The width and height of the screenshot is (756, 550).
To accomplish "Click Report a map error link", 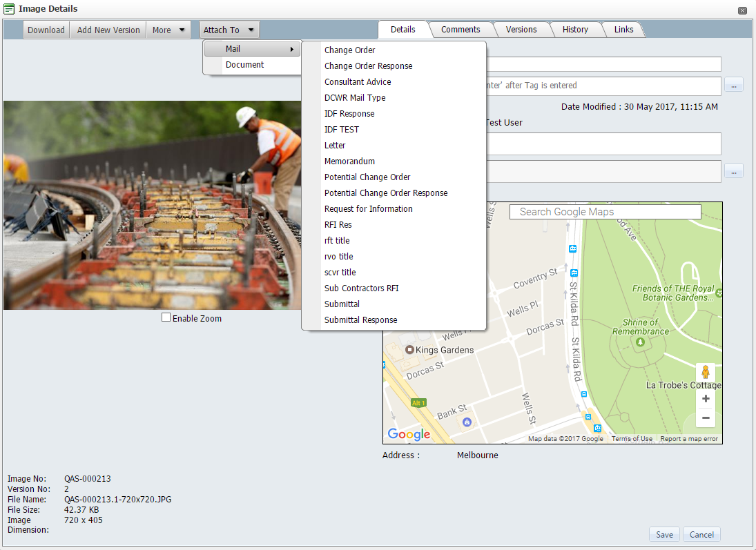I will 689,439.
